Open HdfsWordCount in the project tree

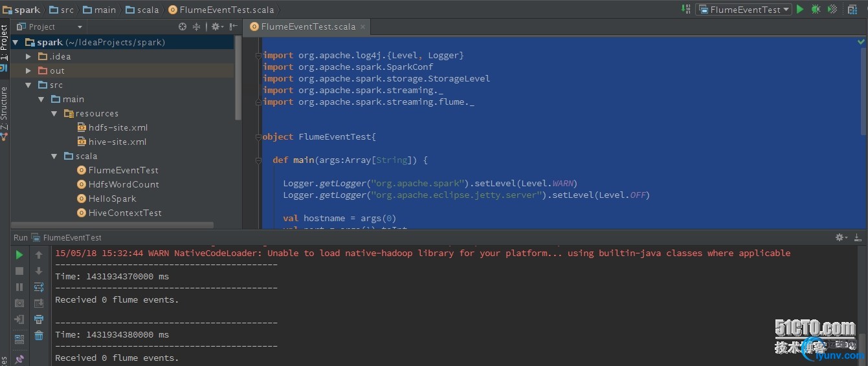click(123, 184)
